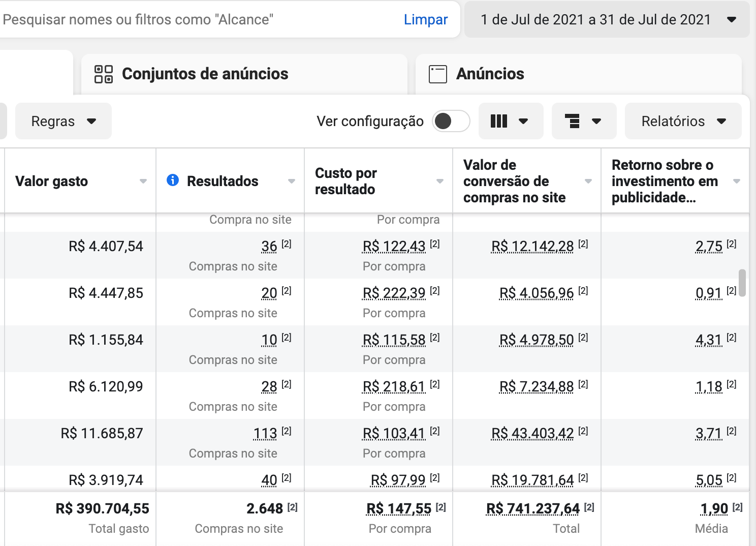Screen dimensions: 756x546
Task: Click the Conjuntos de anúncios grid icon
Action: (104, 74)
